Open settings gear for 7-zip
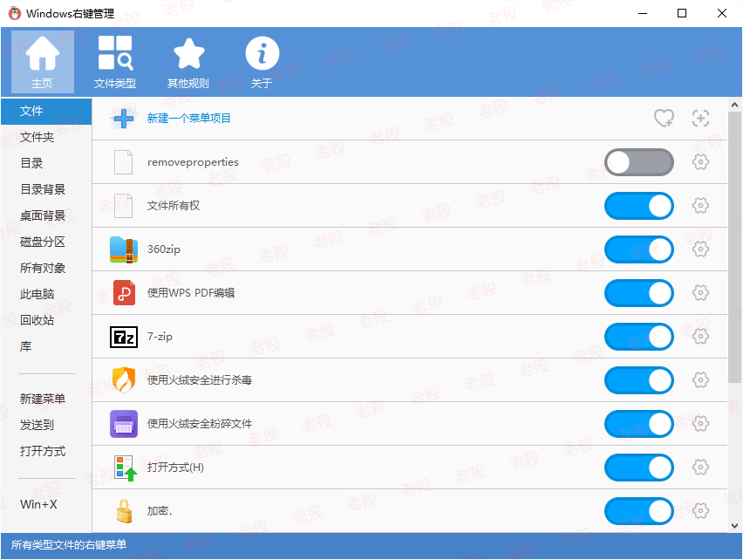Screen dimensions: 743x560 coord(700,337)
